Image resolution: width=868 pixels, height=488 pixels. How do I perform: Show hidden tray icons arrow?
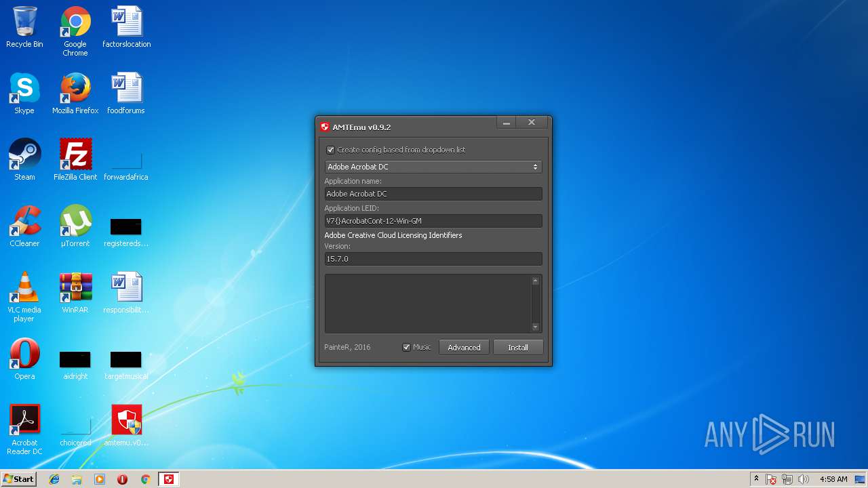coord(756,479)
